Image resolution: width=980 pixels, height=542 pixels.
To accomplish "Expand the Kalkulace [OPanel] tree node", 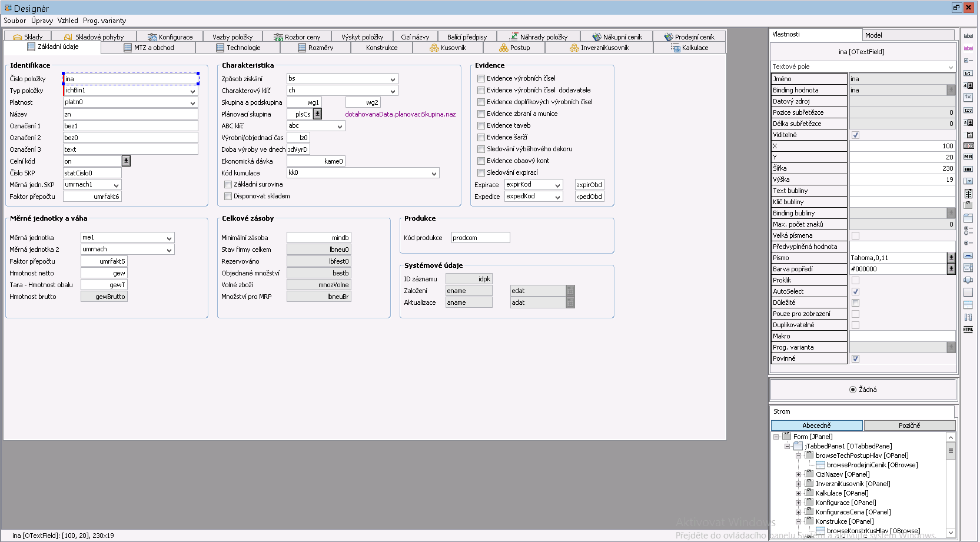I will pyautogui.click(x=799, y=493).
